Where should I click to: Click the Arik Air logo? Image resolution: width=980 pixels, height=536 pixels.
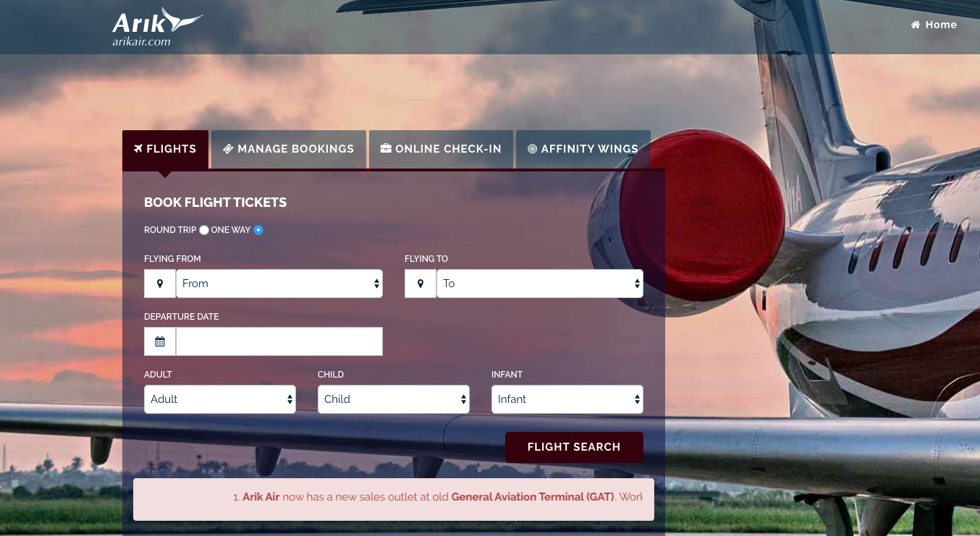coord(158,27)
